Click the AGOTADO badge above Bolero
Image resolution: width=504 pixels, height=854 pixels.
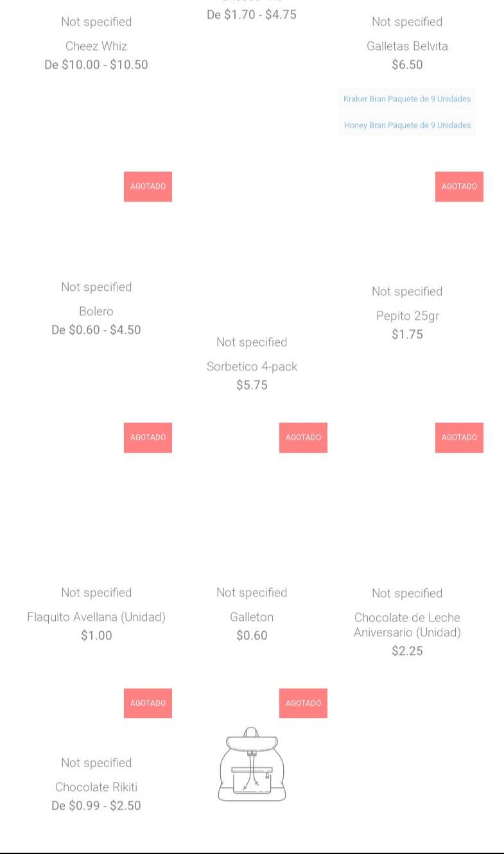(x=148, y=187)
